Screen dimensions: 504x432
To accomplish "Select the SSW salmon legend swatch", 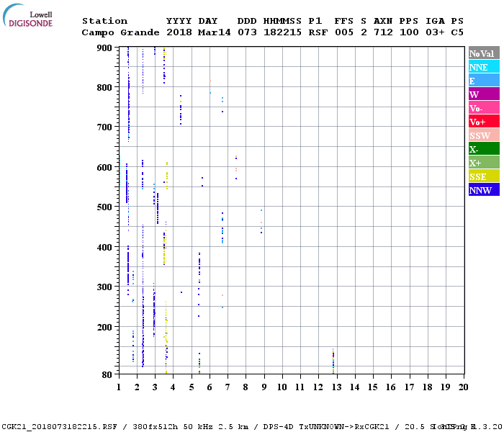I will [484, 135].
